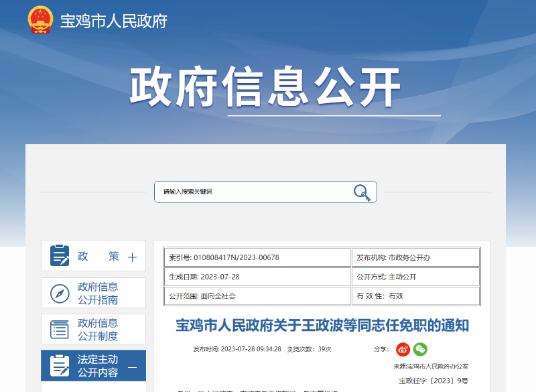Click the book icon beside 政府信息公开制度
536x392 pixels.
point(61,329)
